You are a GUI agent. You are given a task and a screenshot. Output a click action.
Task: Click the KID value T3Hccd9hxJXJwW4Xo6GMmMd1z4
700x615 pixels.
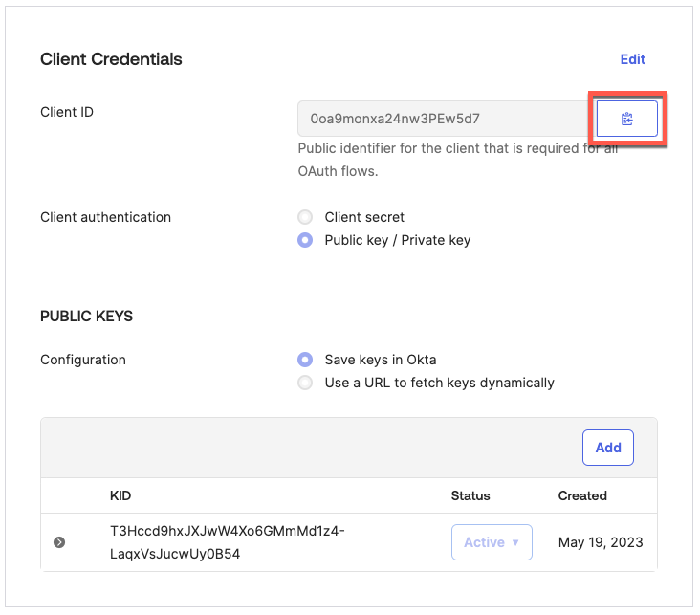tap(228, 531)
